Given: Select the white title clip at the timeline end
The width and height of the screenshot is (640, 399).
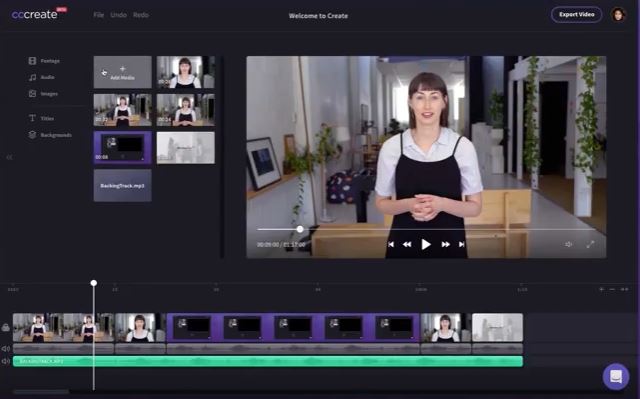Looking at the screenshot, I should (498, 328).
